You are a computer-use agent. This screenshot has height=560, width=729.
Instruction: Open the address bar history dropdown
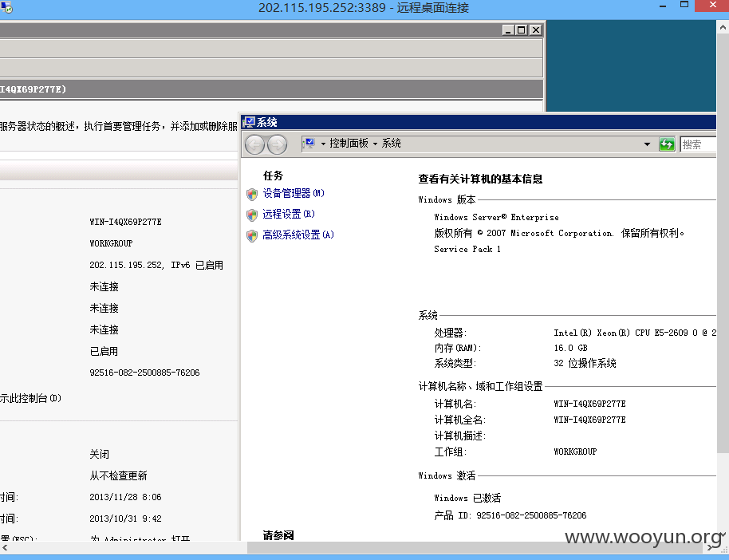647,144
